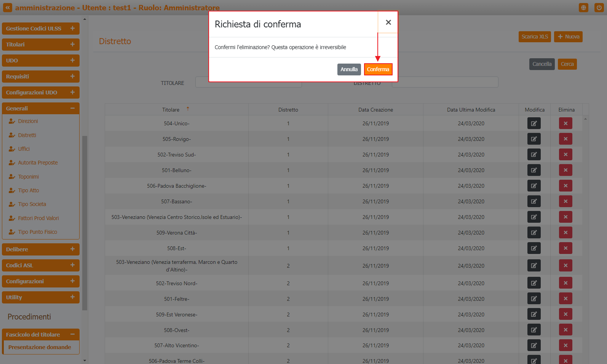Run the search with Cerca

coord(567,64)
